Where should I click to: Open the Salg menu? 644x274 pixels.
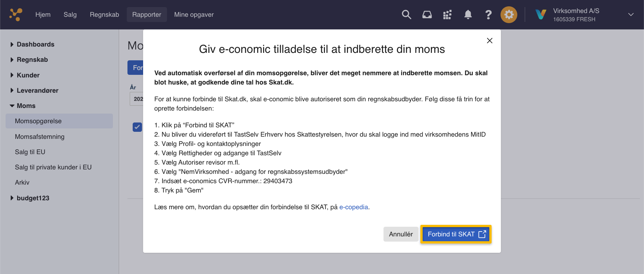(x=70, y=15)
